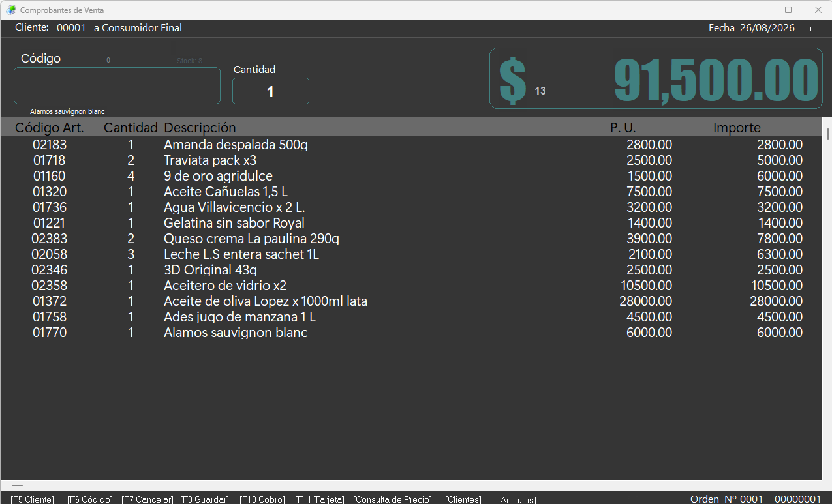Focus the Código input box
The image size is (832, 504).
coord(117,85)
